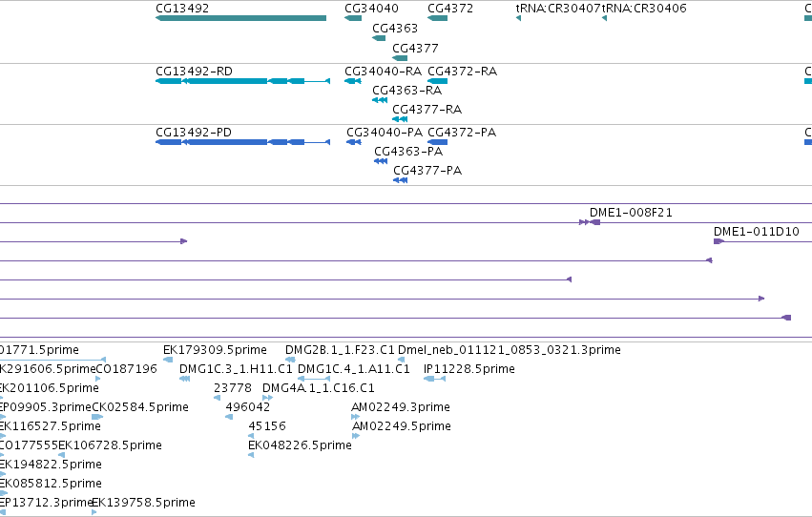Click the CG4377 gene label
This screenshot has width=812, height=517.
[415, 48]
